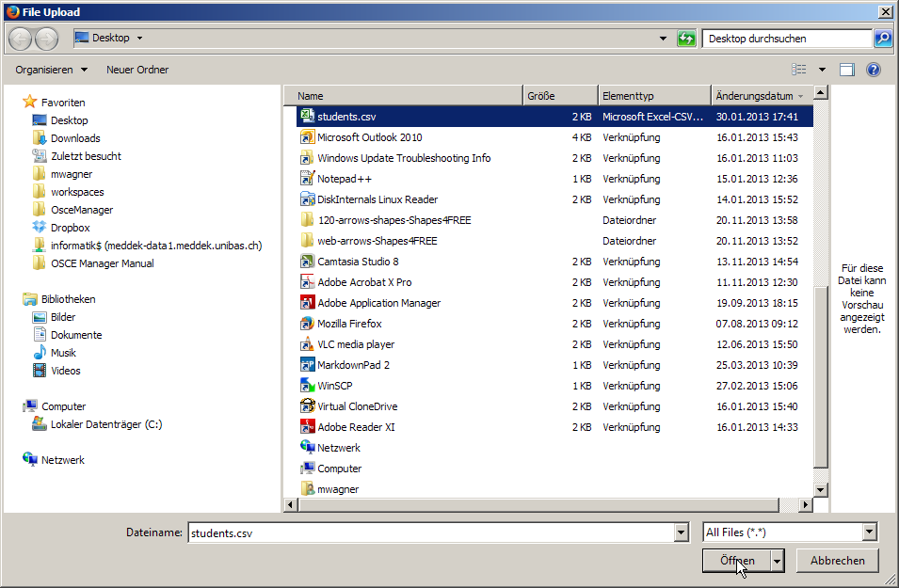Click the Virtual CloneDrive icon

307,405
